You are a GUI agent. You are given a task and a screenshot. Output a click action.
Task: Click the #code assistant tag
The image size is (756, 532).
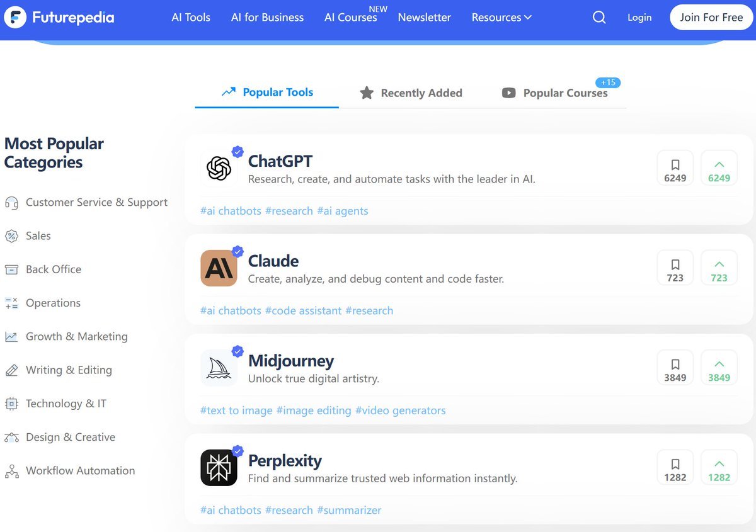[x=304, y=311]
